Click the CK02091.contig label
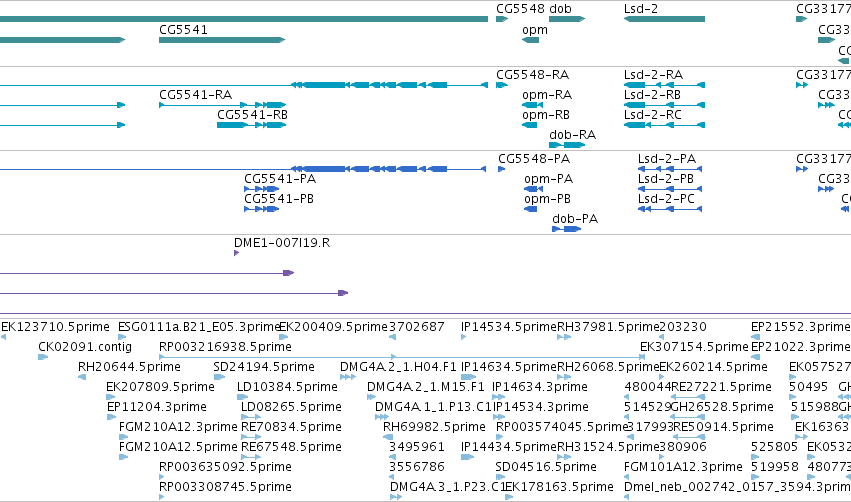The height and width of the screenshot is (502, 851). [85, 347]
